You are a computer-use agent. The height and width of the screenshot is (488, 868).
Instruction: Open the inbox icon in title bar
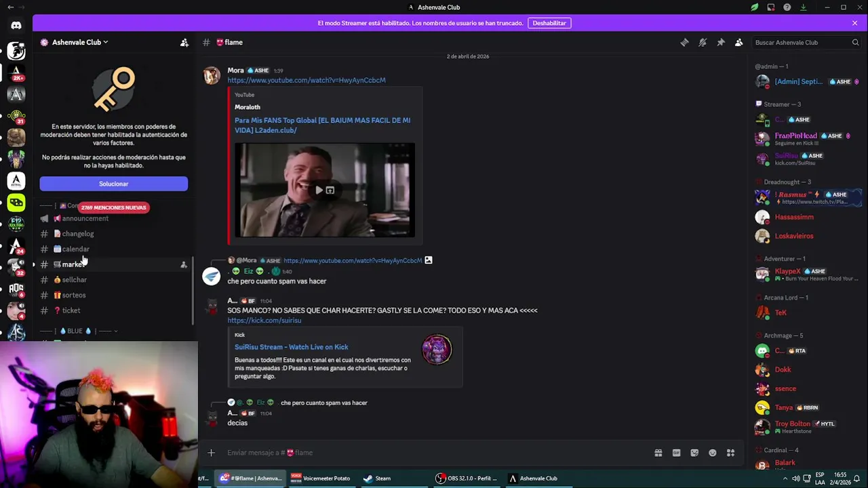point(771,7)
